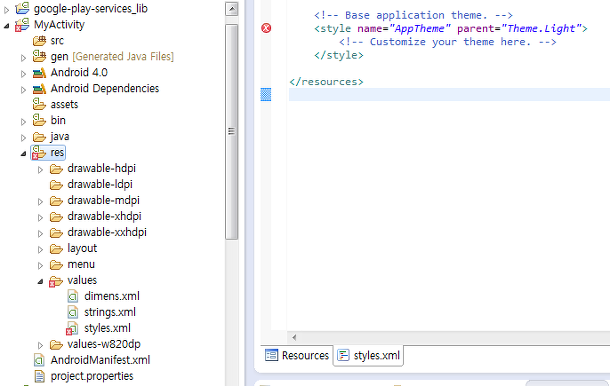Image resolution: width=610 pixels, height=386 pixels.
Task: Click the "Base application theme" comment
Action: click(414, 15)
